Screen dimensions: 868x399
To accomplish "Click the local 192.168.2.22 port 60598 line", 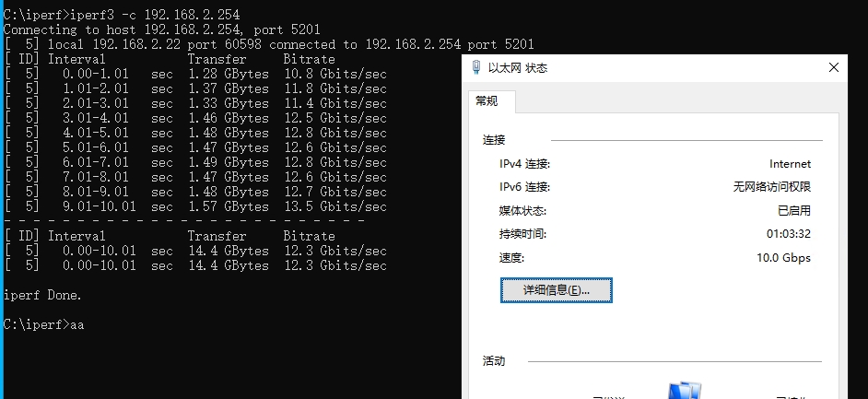I will tap(268, 44).
